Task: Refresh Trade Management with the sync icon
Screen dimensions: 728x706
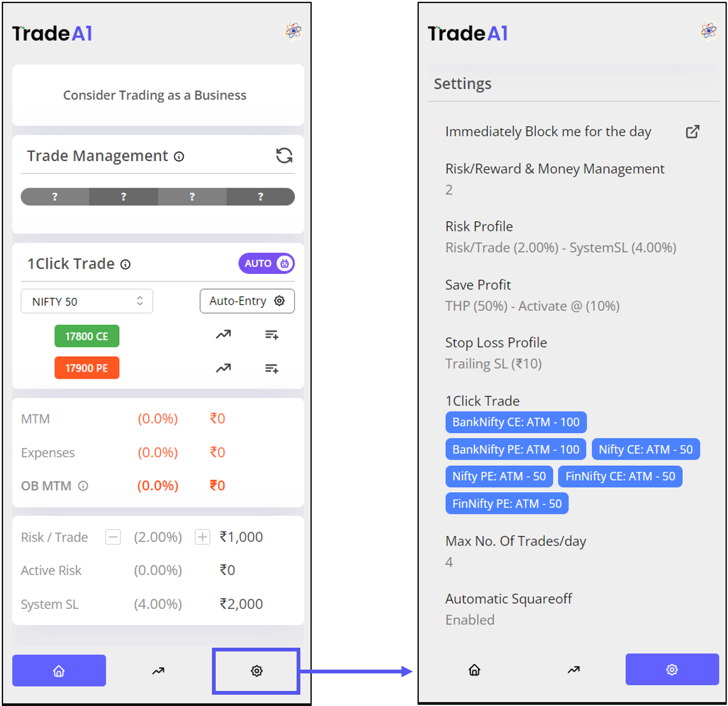Action: 284,155
